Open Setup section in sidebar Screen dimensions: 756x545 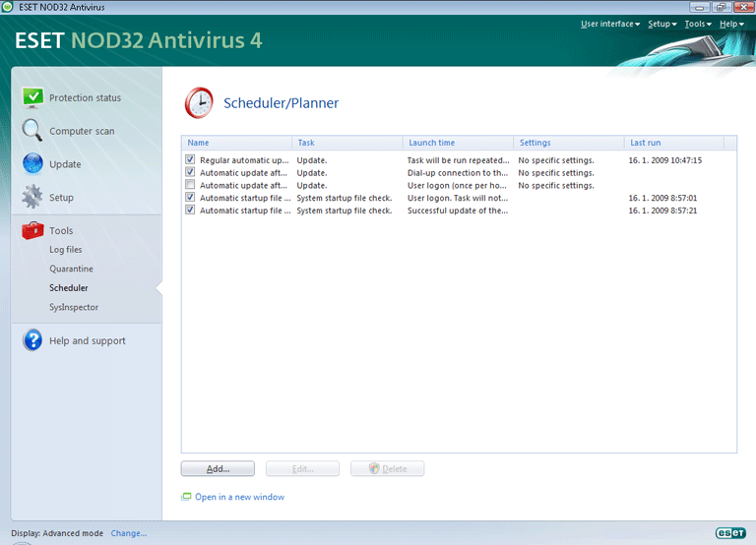[x=61, y=198]
